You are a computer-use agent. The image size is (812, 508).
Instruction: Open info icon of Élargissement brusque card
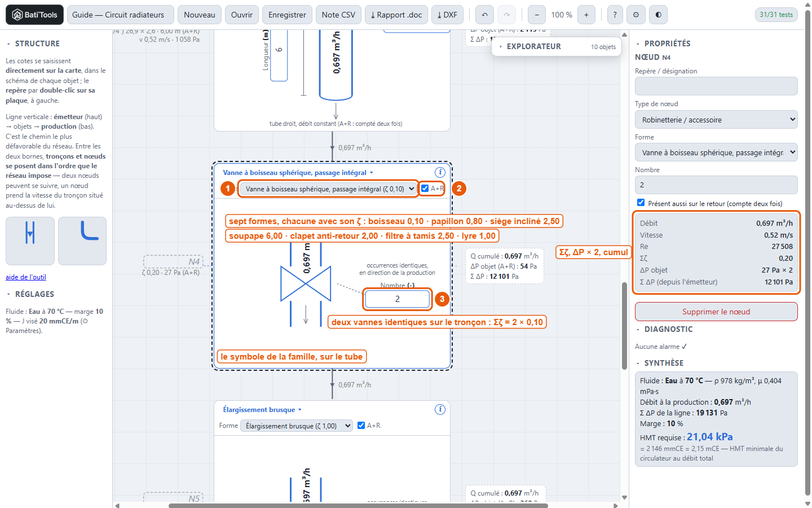click(x=440, y=409)
